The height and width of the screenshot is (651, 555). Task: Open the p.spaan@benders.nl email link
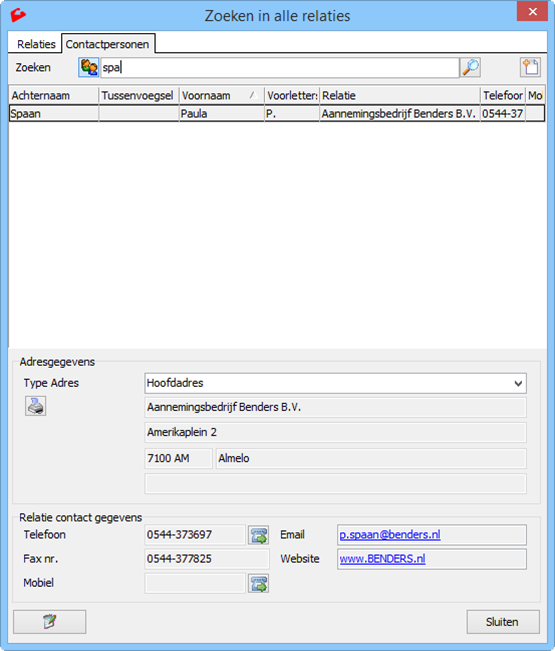click(x=390, y=535)
